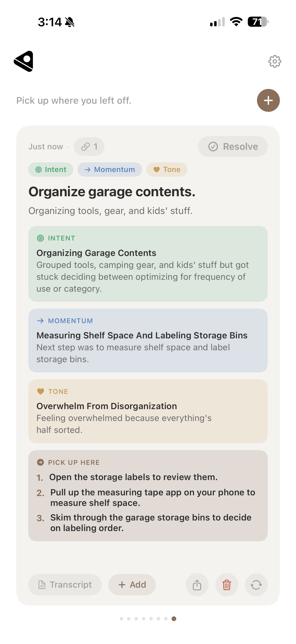This screenshot has width=296, height=644.
Task: Tap the heart icon on the Tone card
Action: coord(41,391)
